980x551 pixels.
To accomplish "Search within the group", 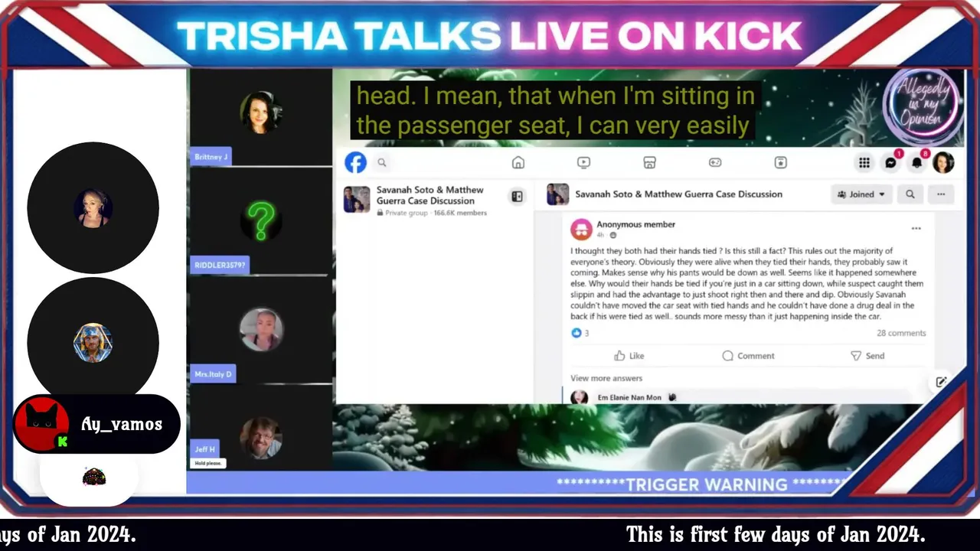I will point(910,194).
